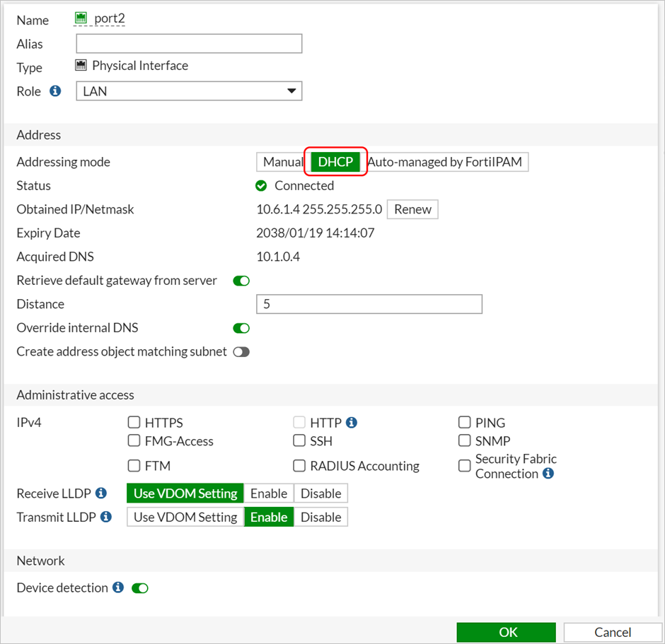
Task: Click the obtained IP 10.6.1.4 255.255.255.0
Action: point(319,209)
